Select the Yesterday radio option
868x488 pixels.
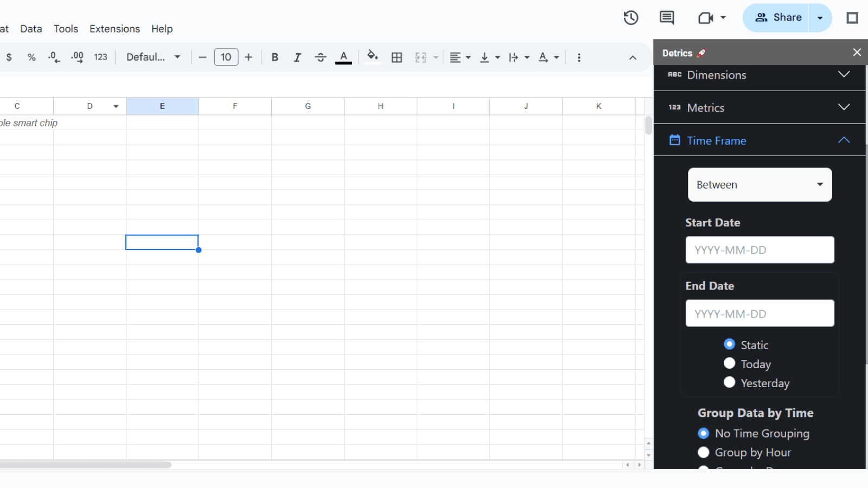[x=730, y=383]
